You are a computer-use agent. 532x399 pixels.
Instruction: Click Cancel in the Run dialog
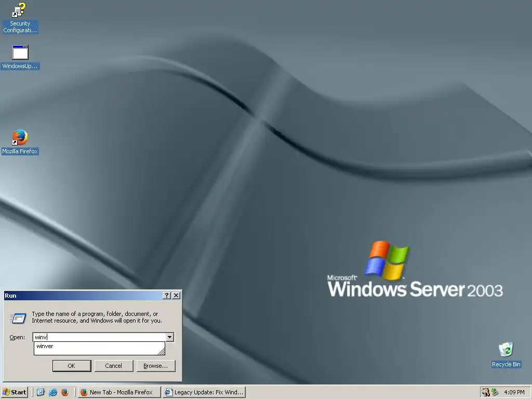tap(114, 366)
